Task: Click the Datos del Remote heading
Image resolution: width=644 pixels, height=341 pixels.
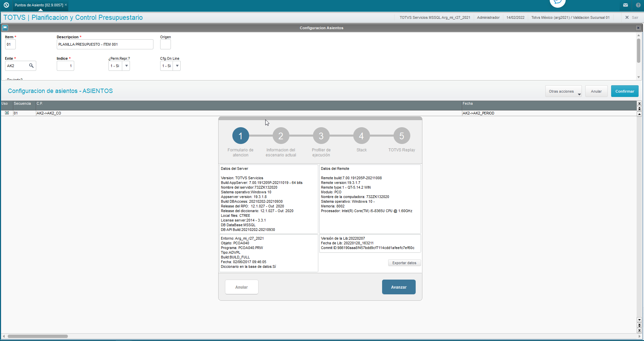Action: (x=335, y=168)
